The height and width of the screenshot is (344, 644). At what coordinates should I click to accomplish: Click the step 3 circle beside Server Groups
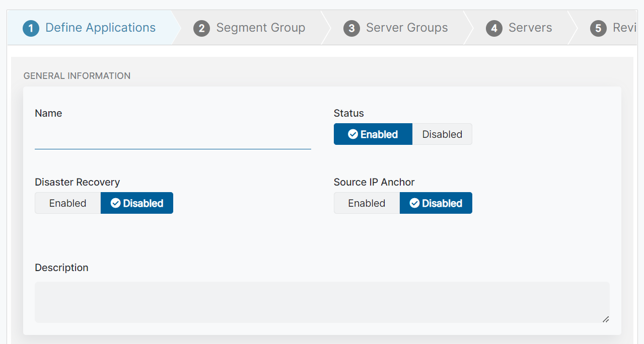(x=351, y=28)
